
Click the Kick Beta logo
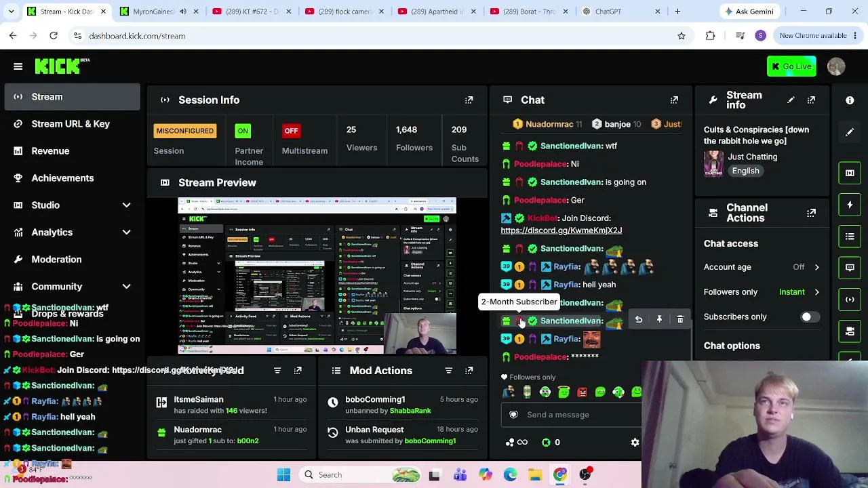[62, 66]
